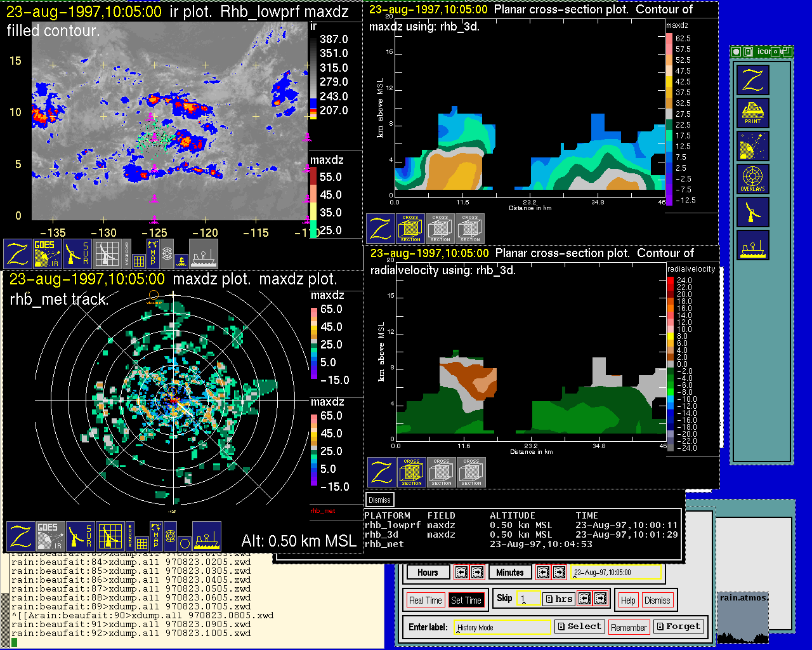Click the Help button in the time controller

pos(628,600)
